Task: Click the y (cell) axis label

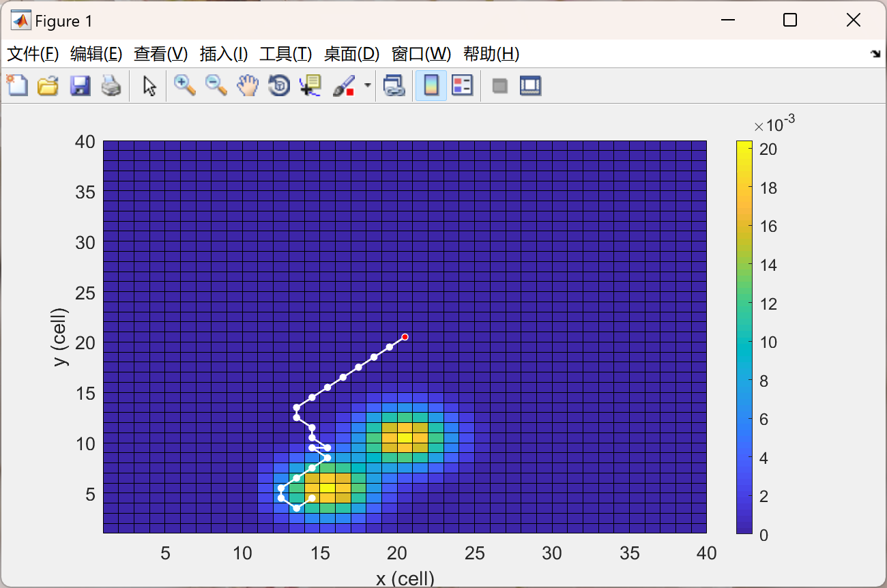Action: (61, 336)
